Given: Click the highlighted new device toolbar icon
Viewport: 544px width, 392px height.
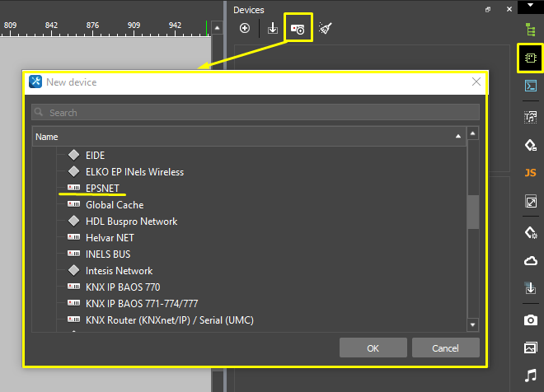Looking at the screenshot, I should coord(298,29).
